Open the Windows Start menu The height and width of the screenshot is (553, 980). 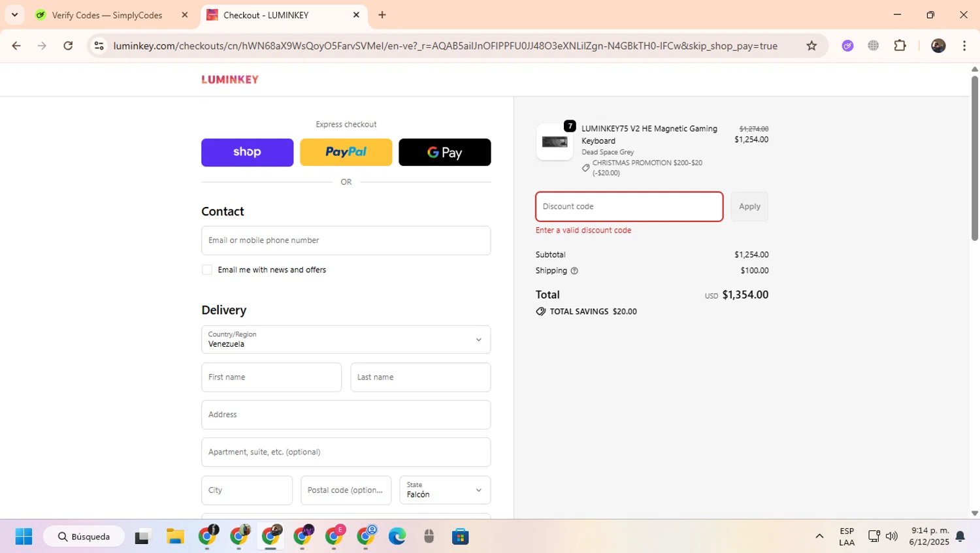24,537
